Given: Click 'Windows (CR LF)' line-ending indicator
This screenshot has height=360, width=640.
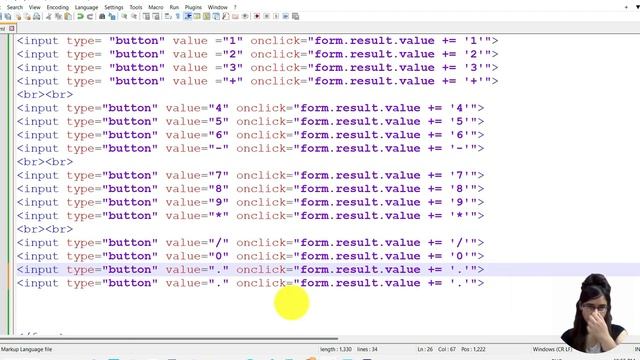Looking at the screenshot, I should point(552,349).
